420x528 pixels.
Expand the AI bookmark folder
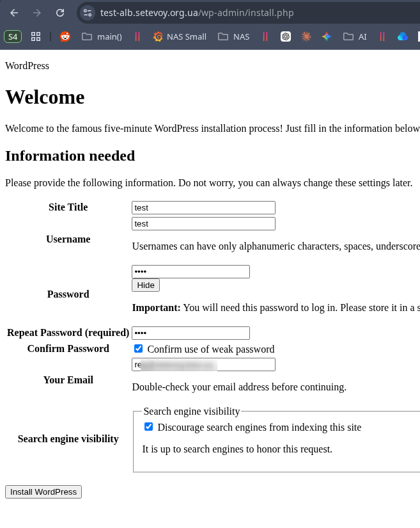coord(355,36)
